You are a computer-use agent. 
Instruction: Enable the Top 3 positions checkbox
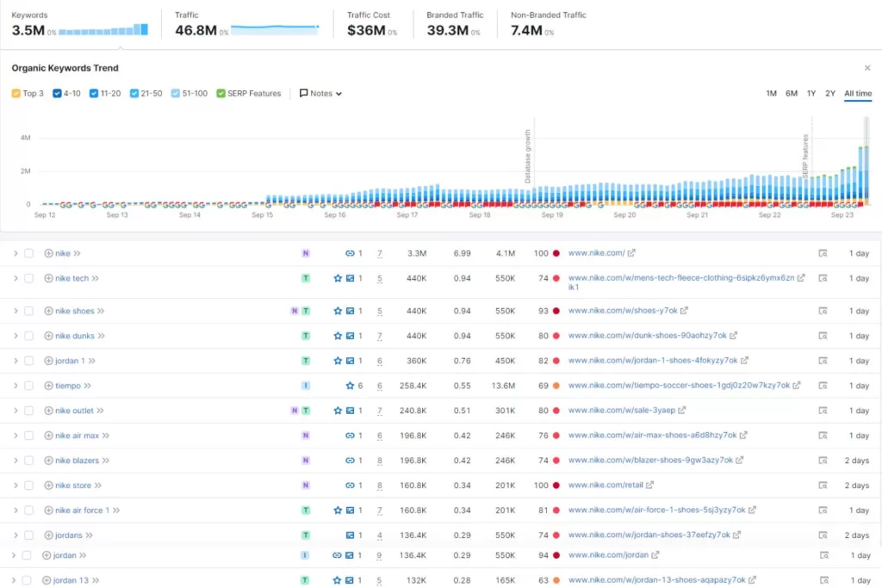point(15,93)
